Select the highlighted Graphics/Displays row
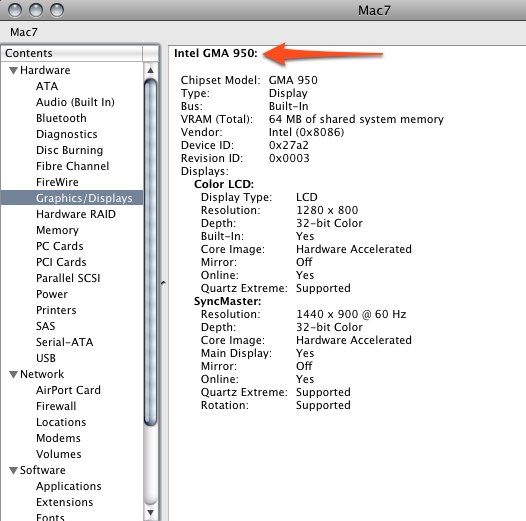The height and width of the screenshot is (521, 526). coord(72,198)
